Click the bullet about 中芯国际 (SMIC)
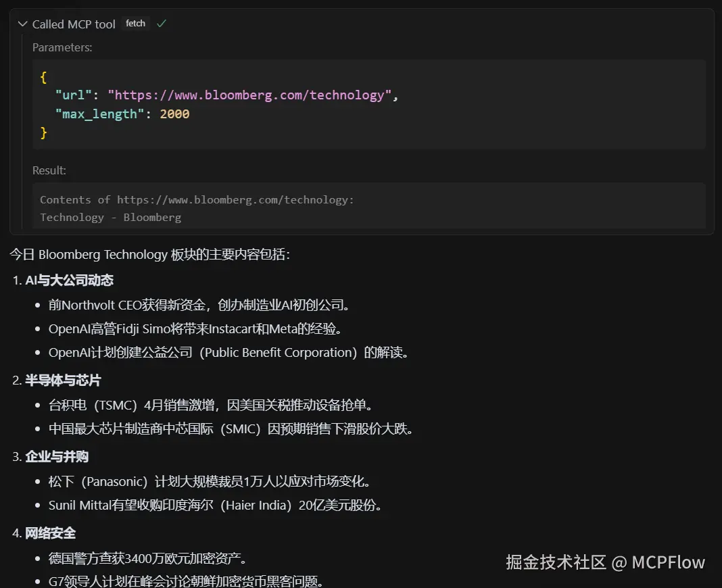 tap(231, 429)
